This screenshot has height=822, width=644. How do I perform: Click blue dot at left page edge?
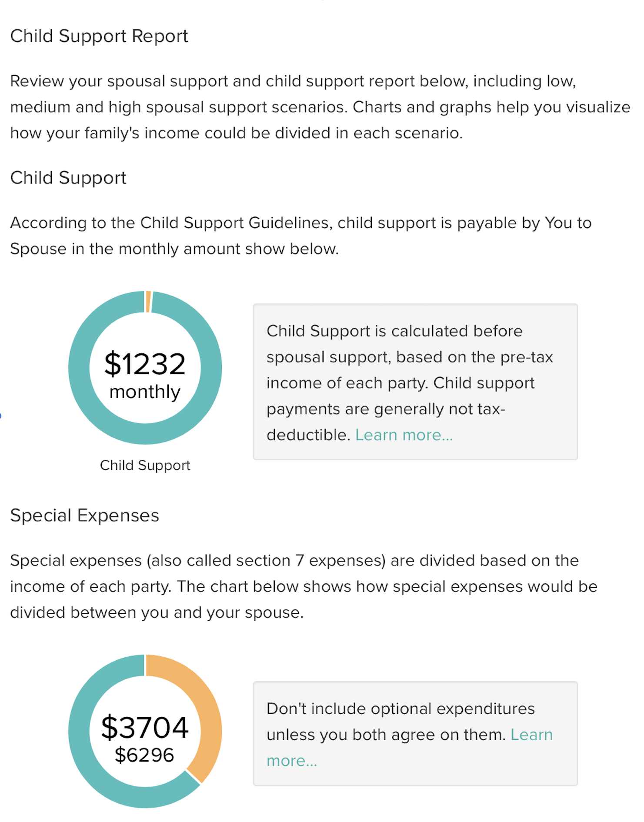pyautogui.click(x=1, y=416)
